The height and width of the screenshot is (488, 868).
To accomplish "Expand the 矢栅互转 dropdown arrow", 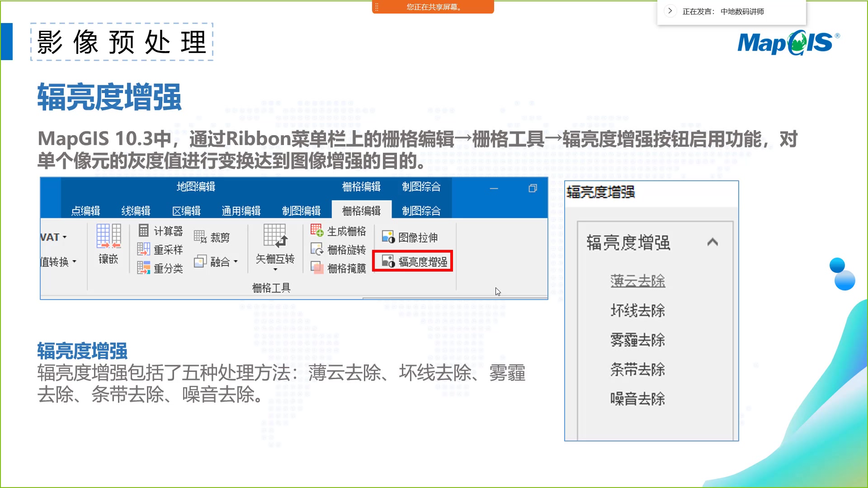I will [x=275, y=270].
